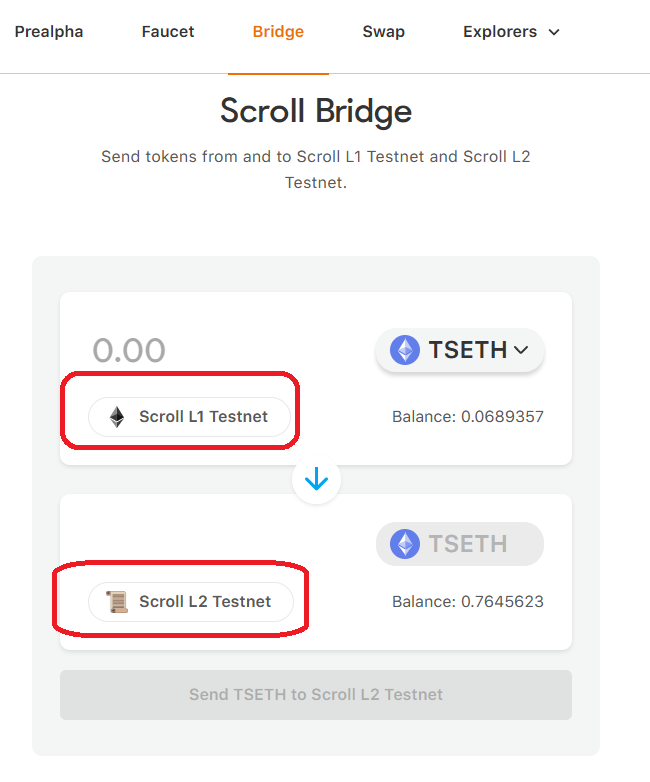Click the Ethereum logo in top TSETH selector
This screenshot has height=782, width=650.
pos(405,350)
